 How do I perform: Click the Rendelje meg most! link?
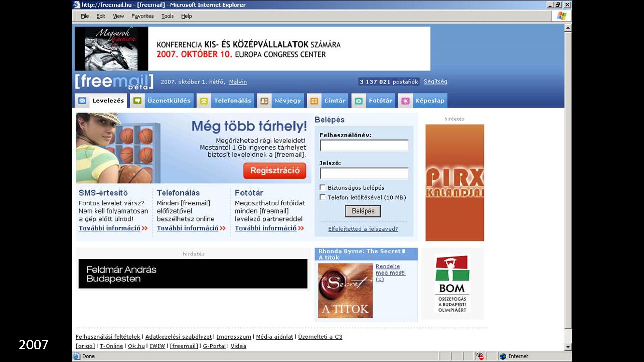point(390,273)
